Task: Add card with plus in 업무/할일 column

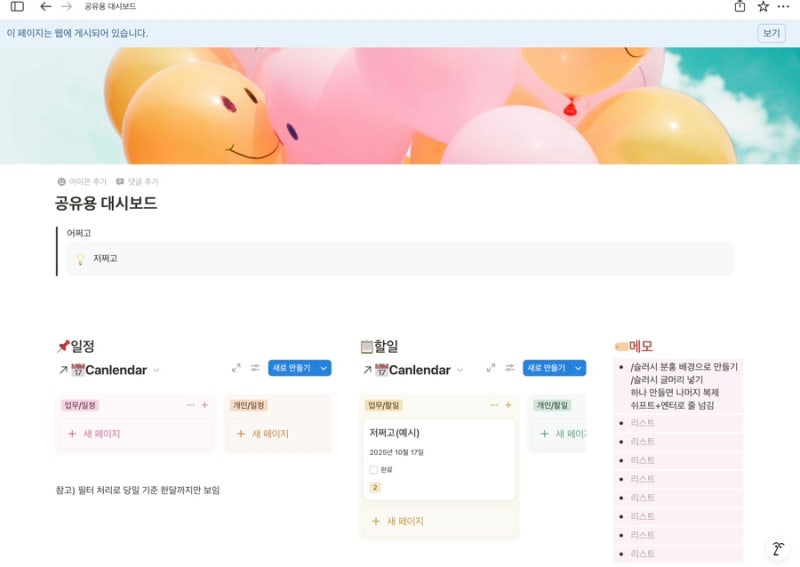Action: pos(508,405)
